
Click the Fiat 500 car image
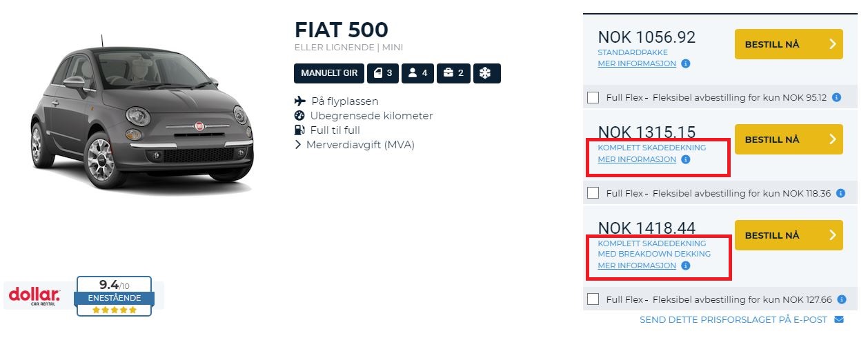coord(143,117)
